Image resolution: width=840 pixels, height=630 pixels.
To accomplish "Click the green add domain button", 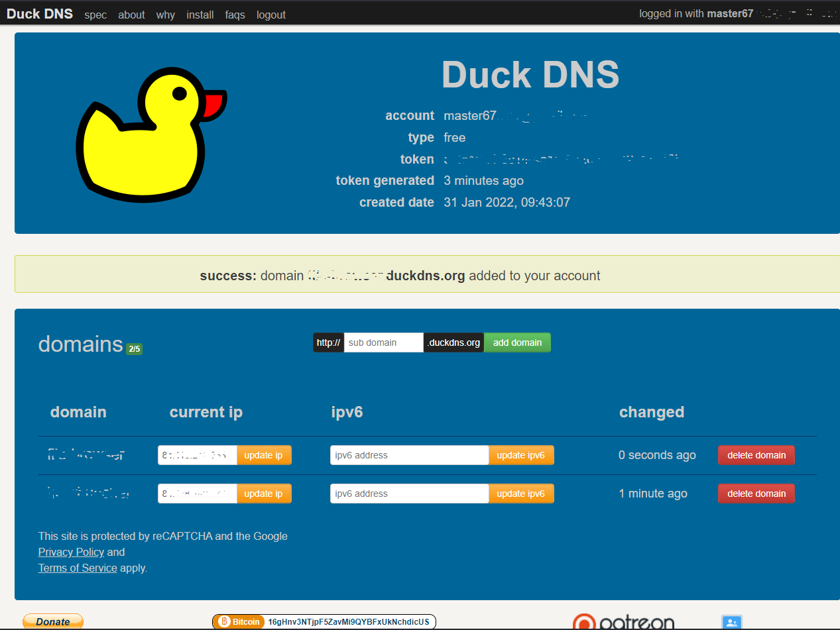I will tap(517, 342).
